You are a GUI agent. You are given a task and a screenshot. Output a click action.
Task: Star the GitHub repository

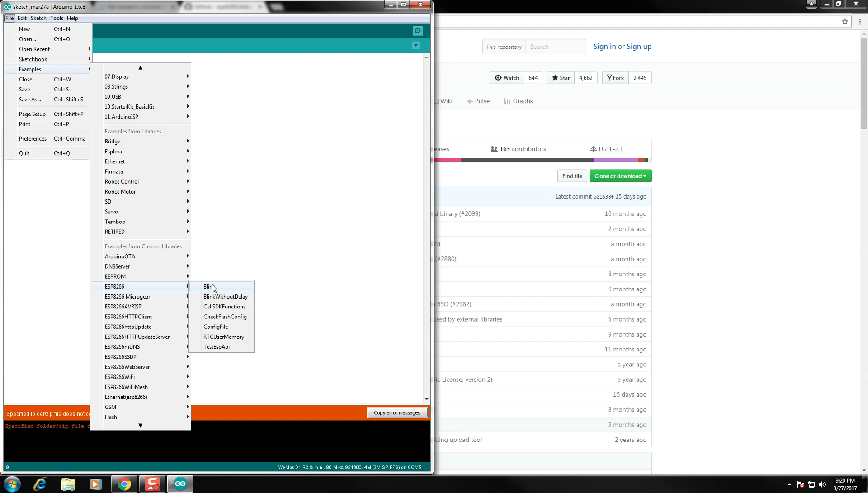click(561, 77)
